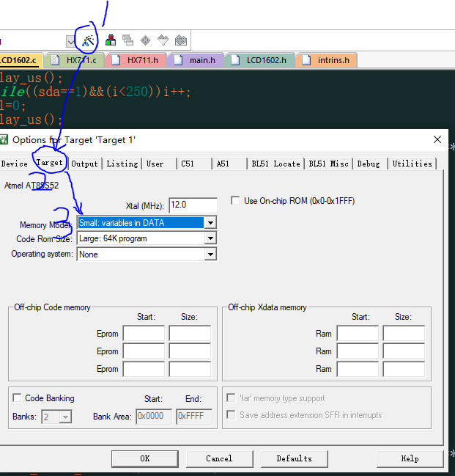Click the Atmel AT89S52 device label

[x=32, y=186]
